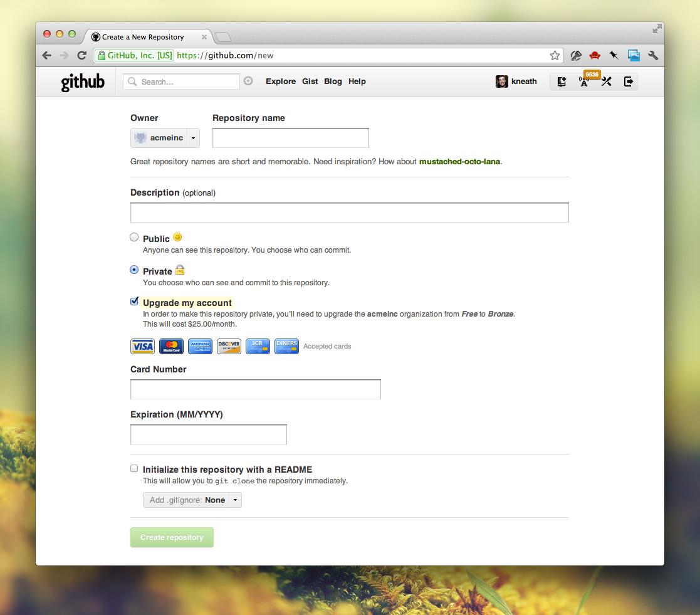Viewport: 700px width, 615px height.
Task: Use suggested name mustached-octo-lana
Action: 459,161
